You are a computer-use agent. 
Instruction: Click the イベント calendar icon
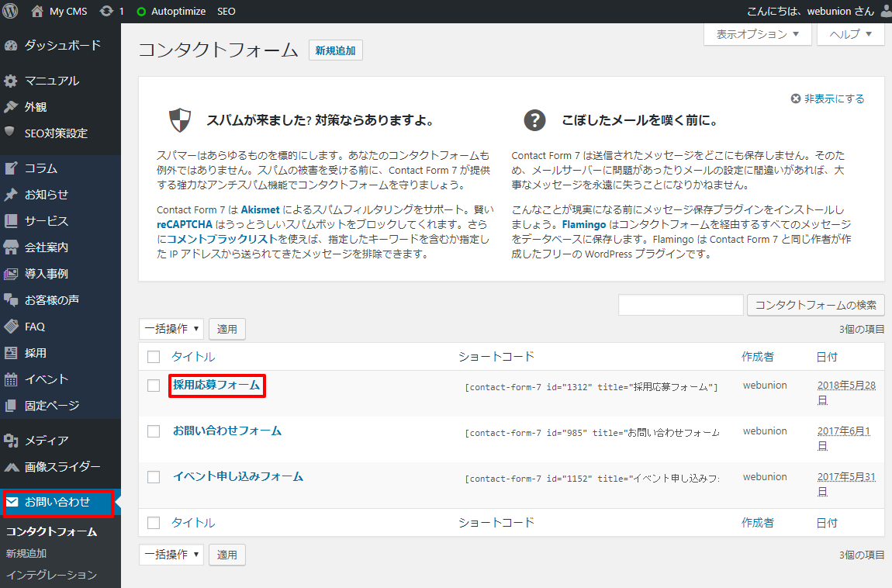click(11, 379)
